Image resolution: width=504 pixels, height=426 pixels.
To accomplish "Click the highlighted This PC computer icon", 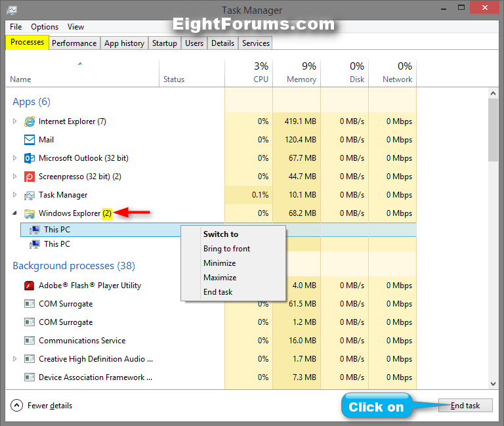I will point(35,230).
